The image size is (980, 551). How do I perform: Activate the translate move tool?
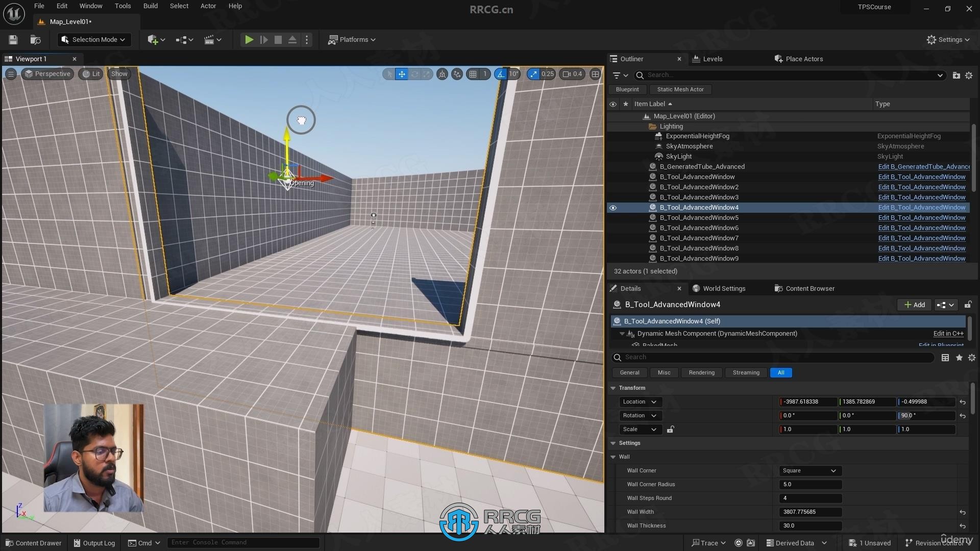point(402,74)
